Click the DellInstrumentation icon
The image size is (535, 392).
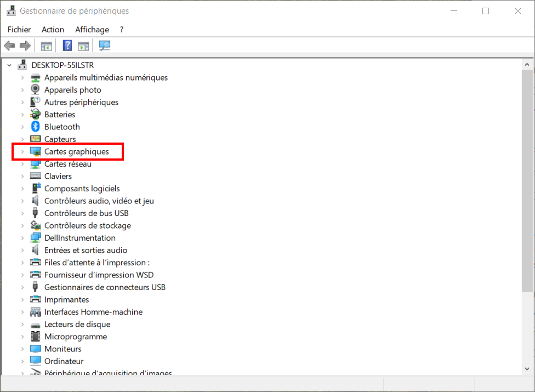[35, 238]
